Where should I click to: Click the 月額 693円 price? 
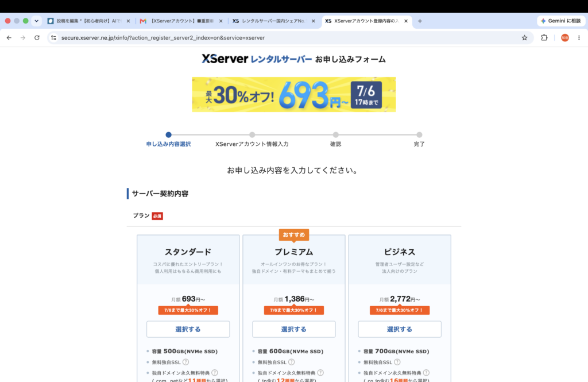[188, 299]
